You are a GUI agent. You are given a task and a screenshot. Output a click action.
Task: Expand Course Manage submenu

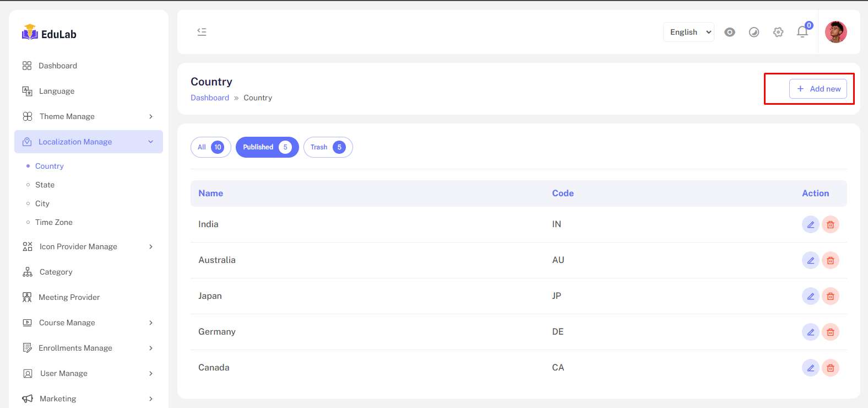[x=88, y=323]
